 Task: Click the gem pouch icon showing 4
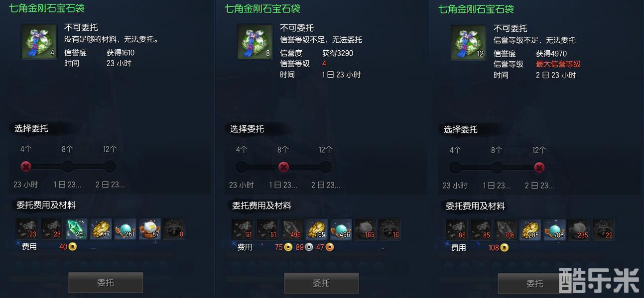[39, 42]
